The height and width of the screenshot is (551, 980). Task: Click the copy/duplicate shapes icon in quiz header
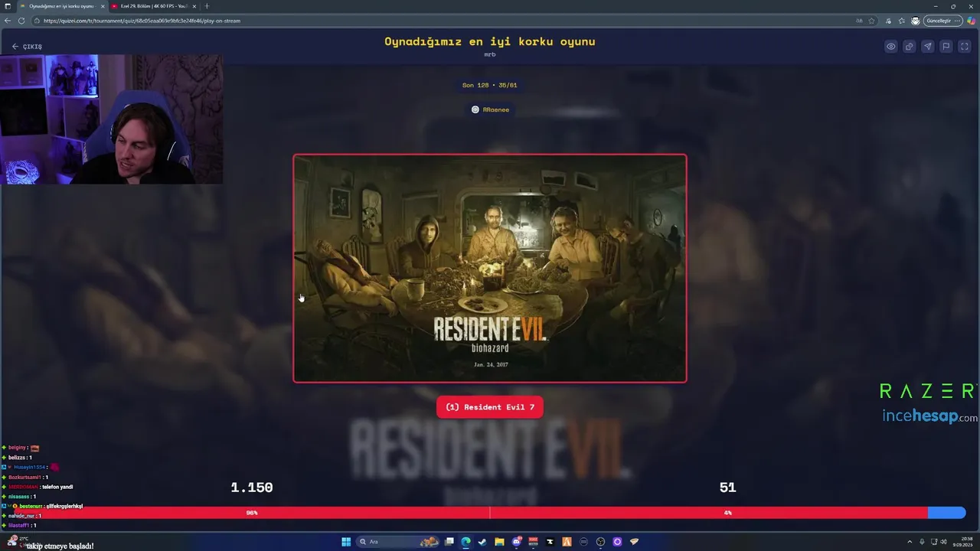click(910, 47)
